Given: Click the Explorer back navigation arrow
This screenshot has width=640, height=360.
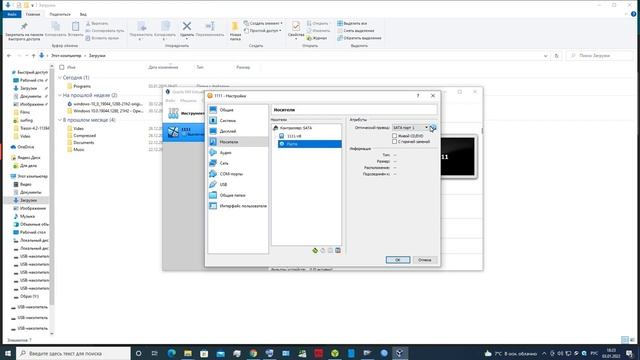Looking at the screenshot, I should pos(9,56).
